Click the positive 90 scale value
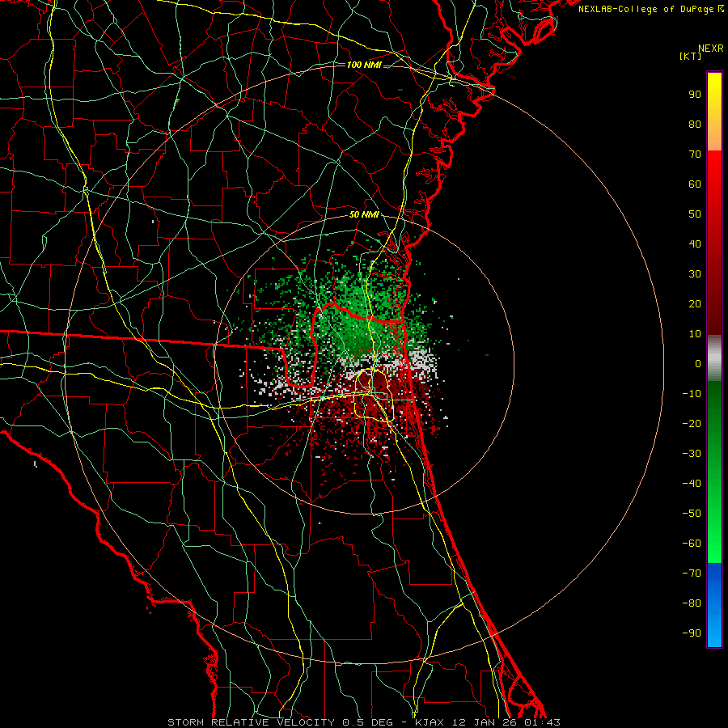728x728 pixels. coord(695,95)
